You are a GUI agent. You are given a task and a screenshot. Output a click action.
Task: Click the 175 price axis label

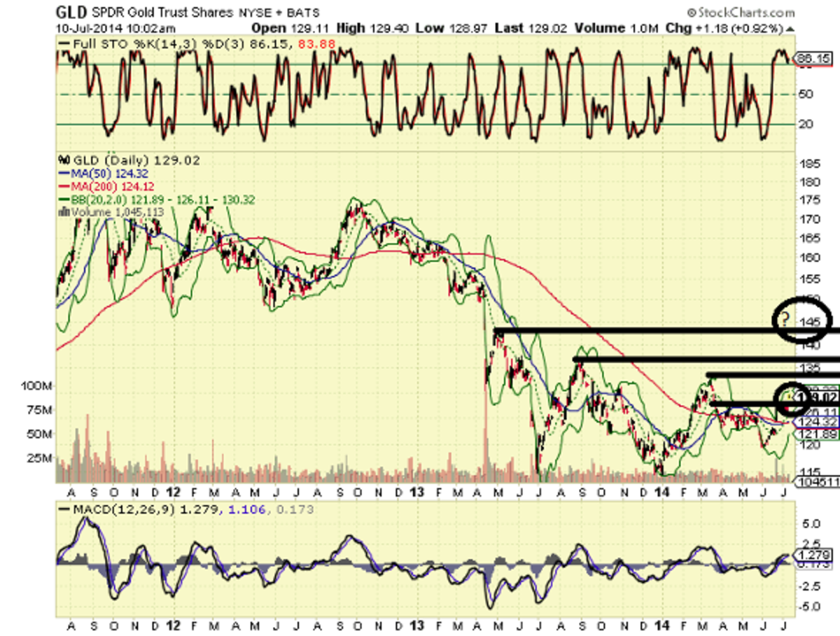[810, 199]
